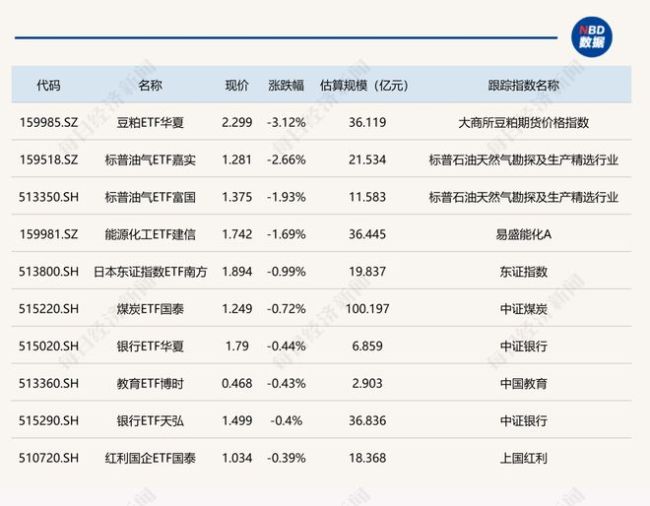
Task: Click the 中国教育 index name
Action: point(524,384)
